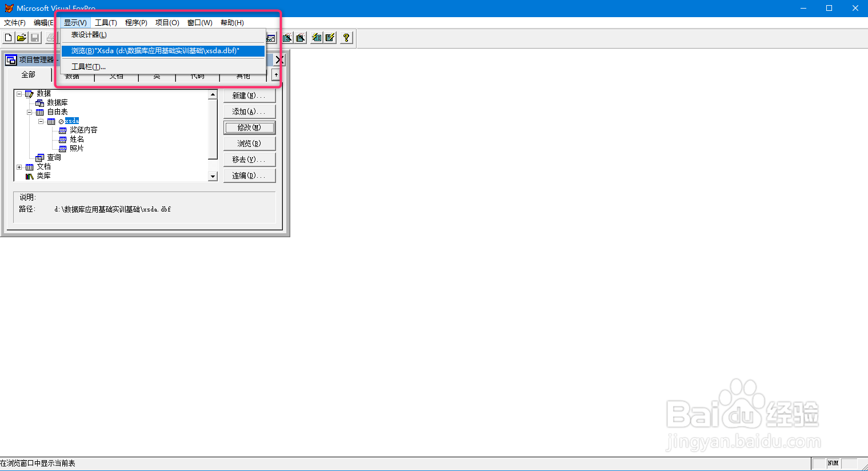Click the NUM status bar indicator

click(x=833, y=464)
